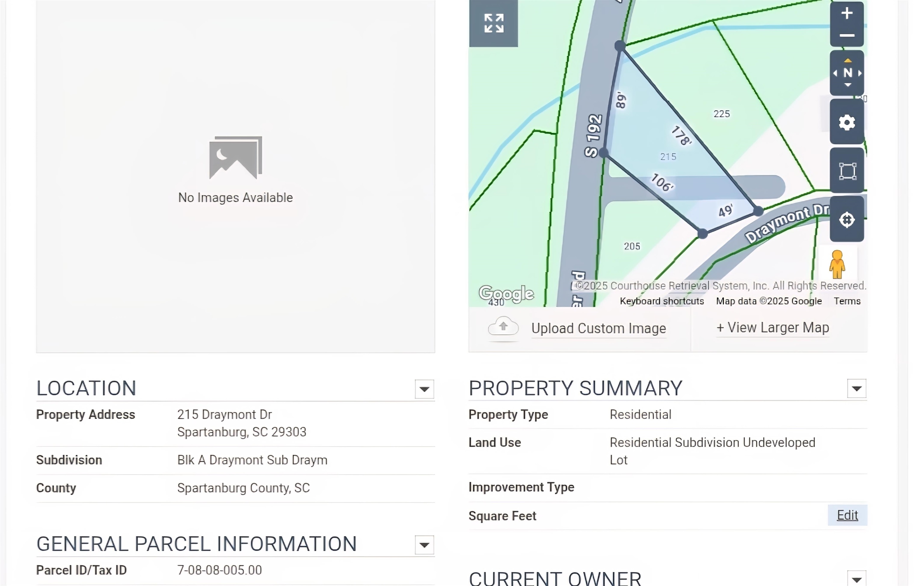The width and height of the screenshot is (924, 586).
Task: Click View Larger Map link
Action: click(x=773, y=328)
